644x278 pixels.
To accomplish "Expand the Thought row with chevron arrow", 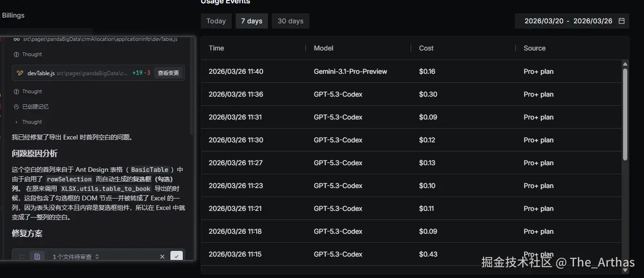I will (x=17, y=122).
